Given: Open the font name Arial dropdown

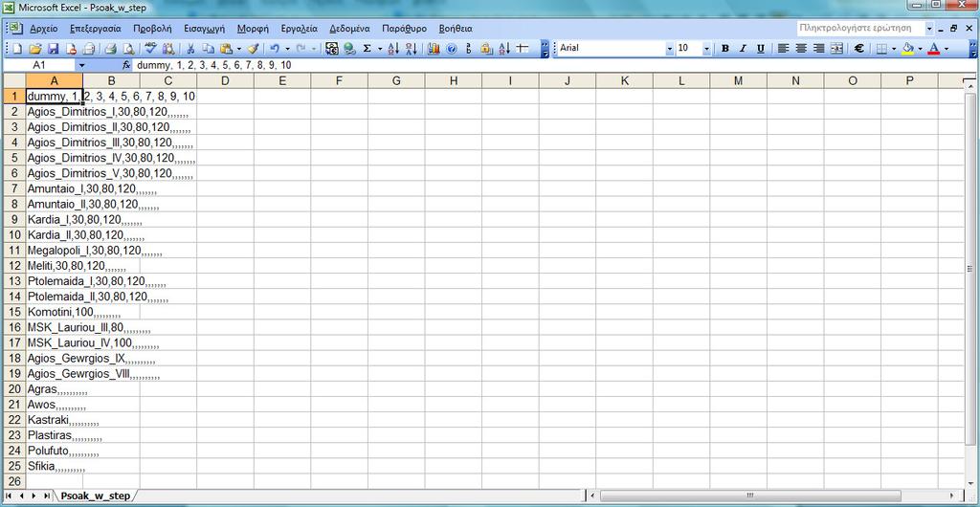Looking at the screenshot, I should tap(670, 49).
